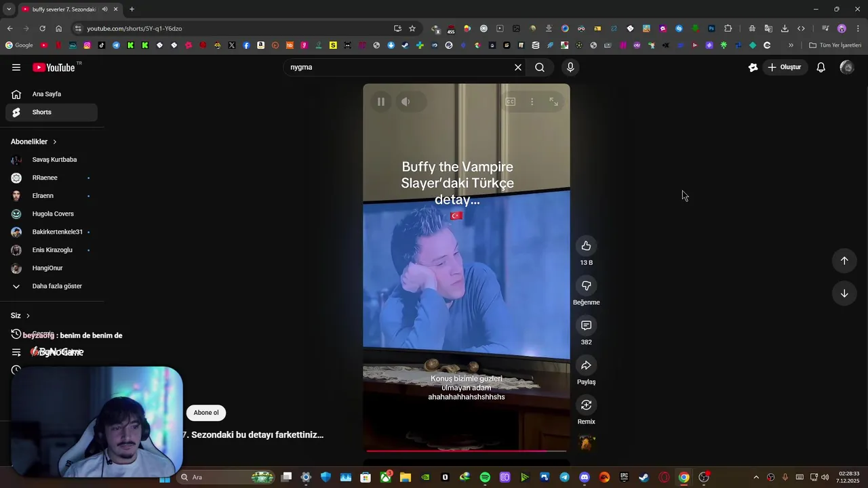Go to previous Short with up arrow

coord(844,261)
